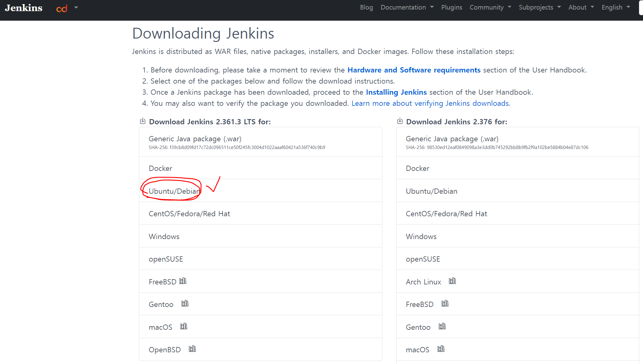Go to the Plugins page
643x364 pixels.
452,7
